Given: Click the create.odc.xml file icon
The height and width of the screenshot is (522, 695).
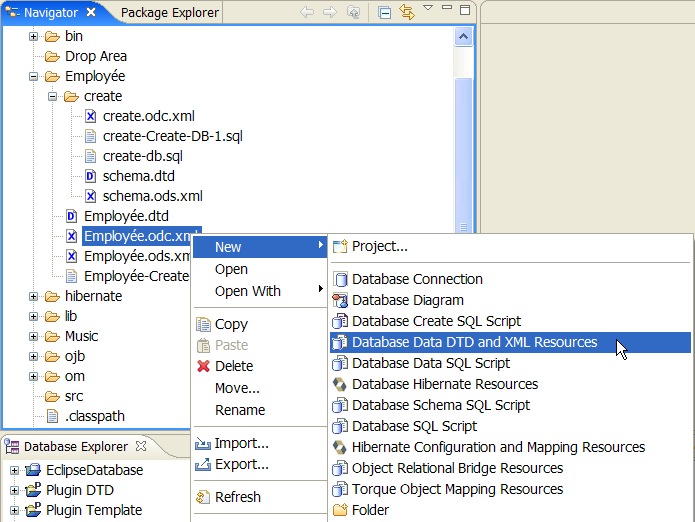Looking at the screenshot, I should (x=91, y=116).
